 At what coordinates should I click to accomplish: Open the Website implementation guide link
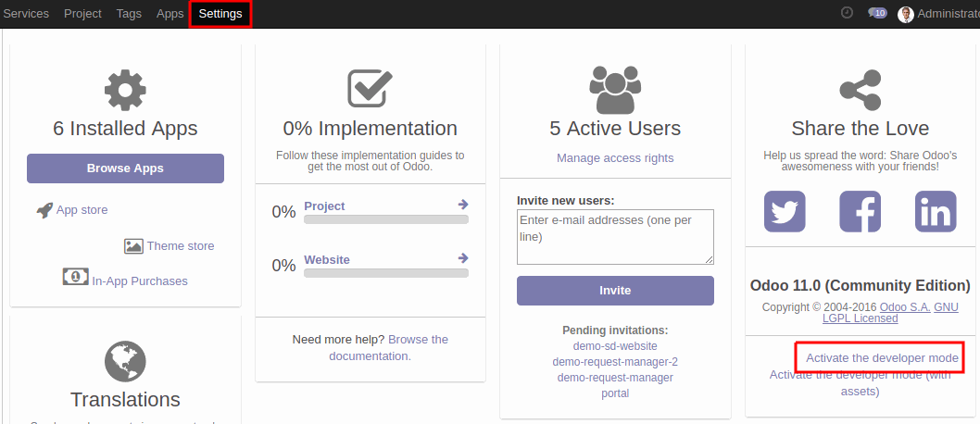coord(327,260)
